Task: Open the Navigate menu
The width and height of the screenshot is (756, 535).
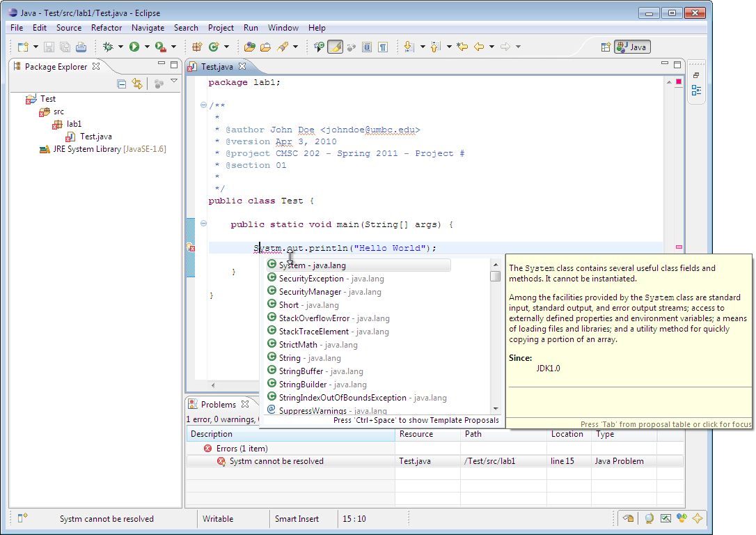Action: (x=148, y=27)
